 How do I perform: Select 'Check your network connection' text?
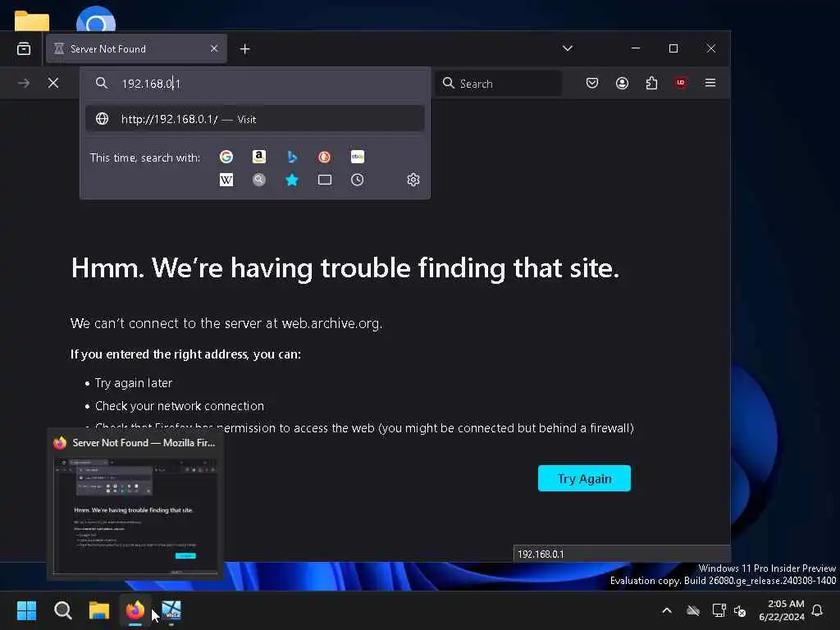click(x=180, y=406)
